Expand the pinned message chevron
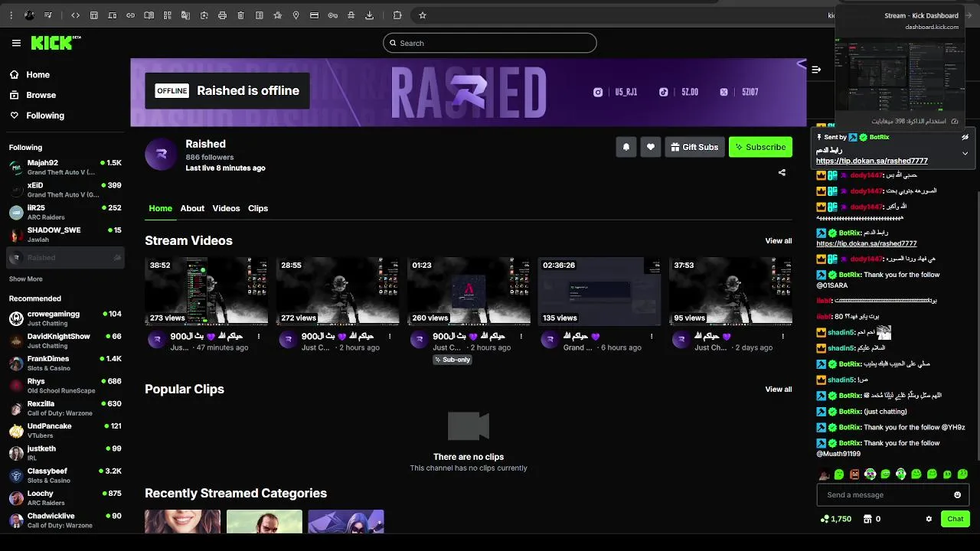Image resolution: width=980 pixels, height=551 pixels. click(965, 153)
